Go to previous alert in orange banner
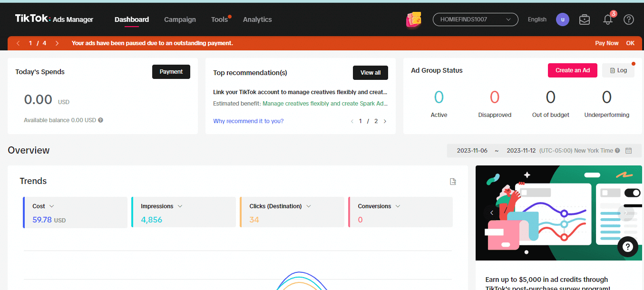 tap(18, 43)
